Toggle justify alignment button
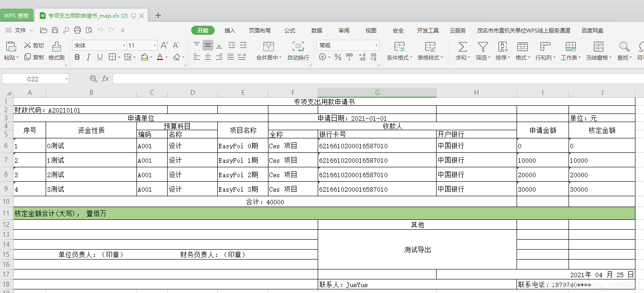This screenshot has width=644, height=293. click(x=230, y=57)
